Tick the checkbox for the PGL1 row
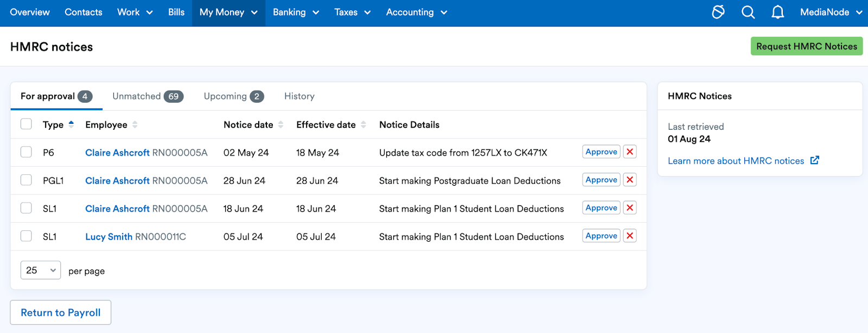868x333 pixels. click(26, 179)
